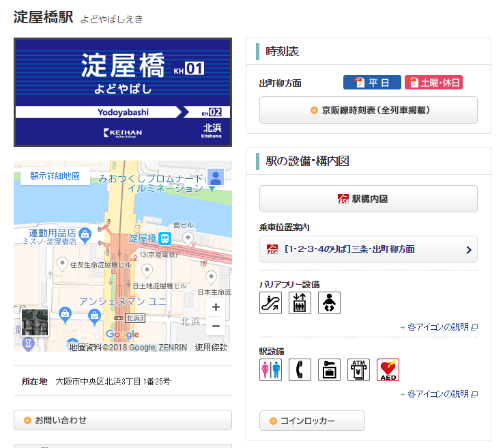
Task: Click the アンシェヌマン ユニ map label
Action: coord(123,302)
